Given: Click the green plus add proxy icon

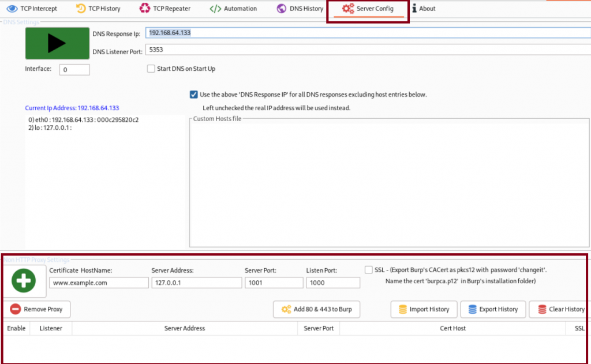Looking at the screenshot, I should coord(23,281).
